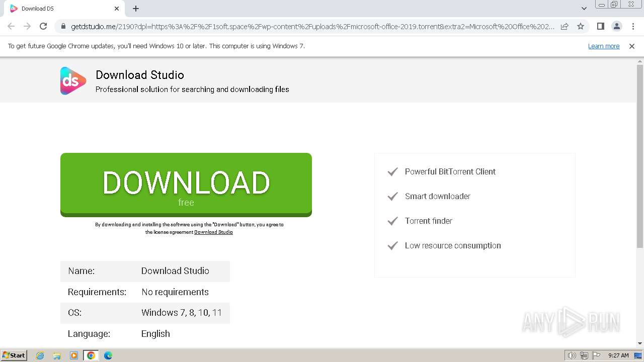Close the Download DS tab

pyautogui.click(x=117, y=9)
